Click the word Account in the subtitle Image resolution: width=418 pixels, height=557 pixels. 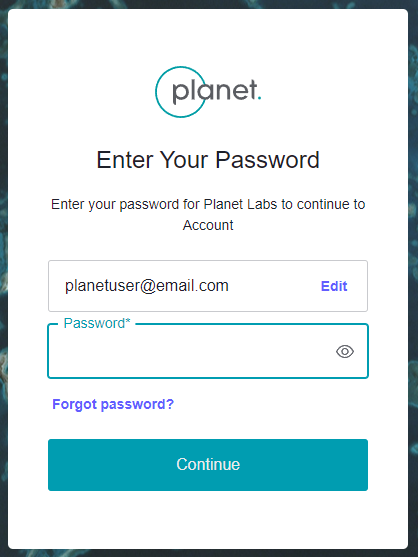(208, 225)
